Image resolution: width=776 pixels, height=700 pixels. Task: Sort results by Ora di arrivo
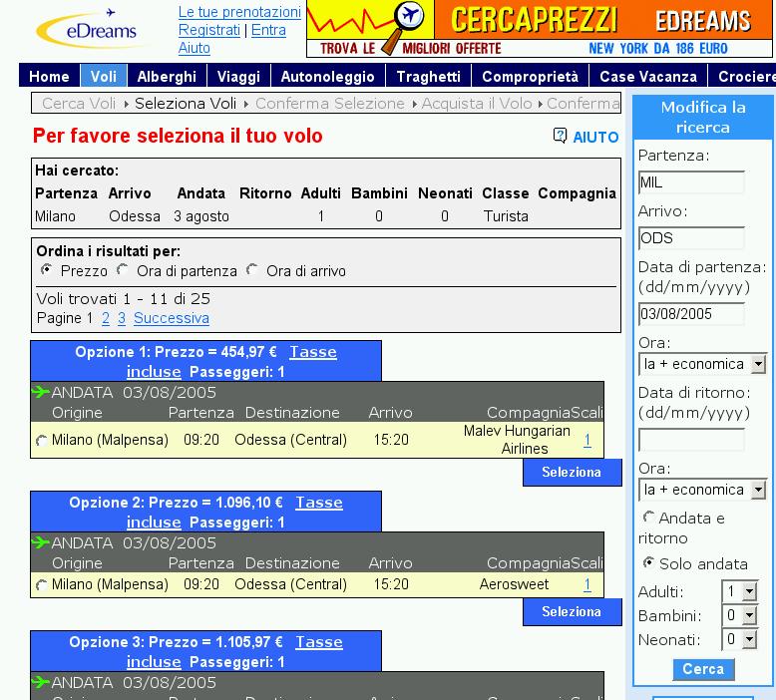pos(251,270)
